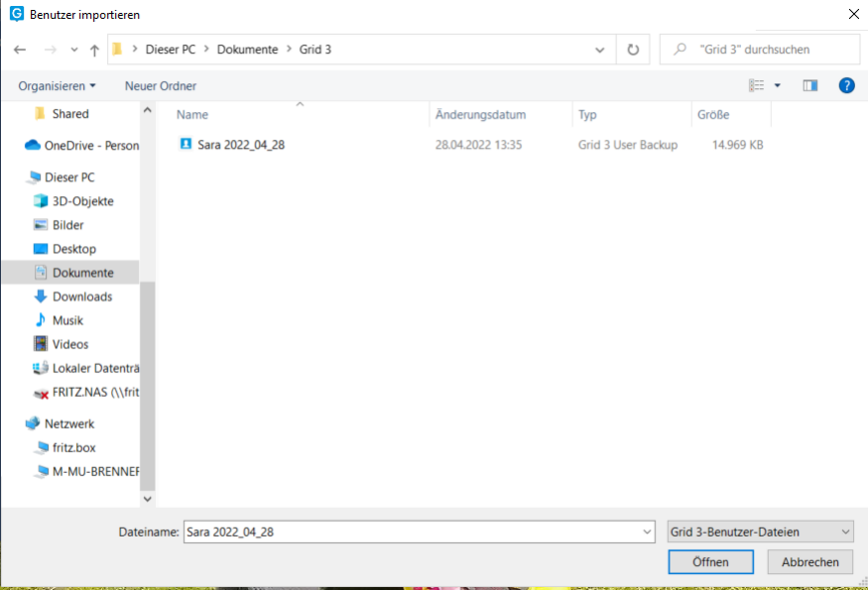Click the Grid 3 app icon in title bar
The image size is (868, 590).
(17, 13)
